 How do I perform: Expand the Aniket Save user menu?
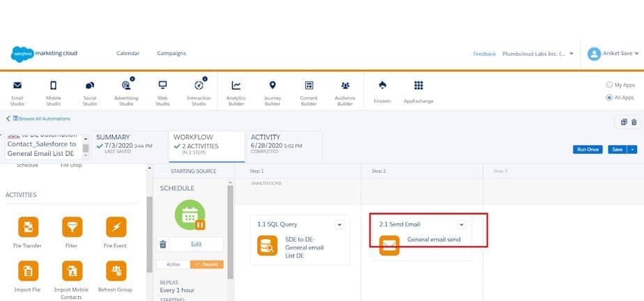pyautogui.click(x=636, y=54)
